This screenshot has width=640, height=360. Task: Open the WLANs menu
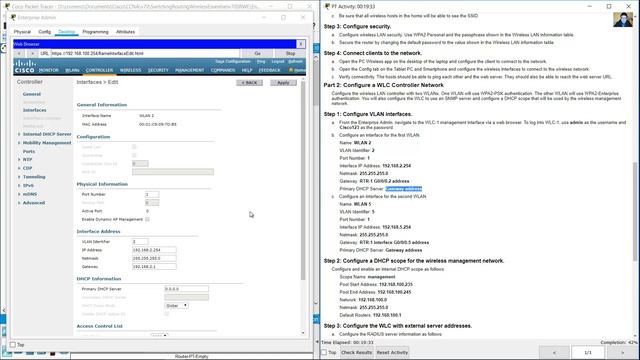click(x=72, y=70)
